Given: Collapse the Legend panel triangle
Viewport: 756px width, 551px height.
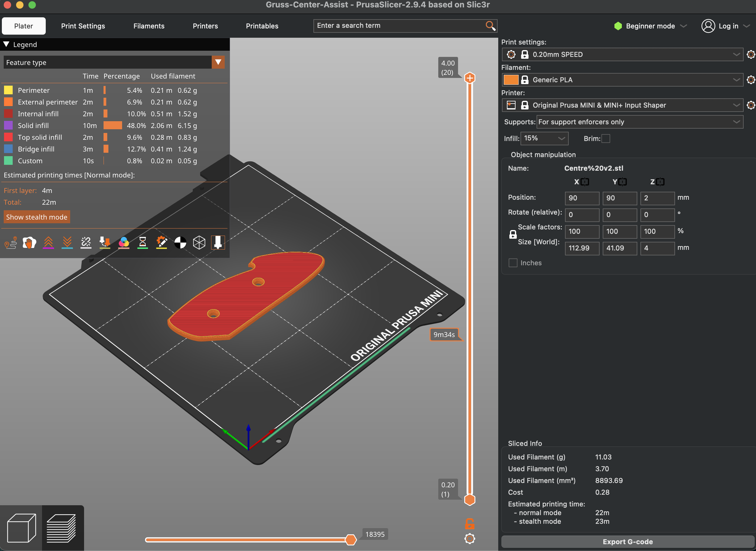Looking at the screenshot, I should point(6,44).
